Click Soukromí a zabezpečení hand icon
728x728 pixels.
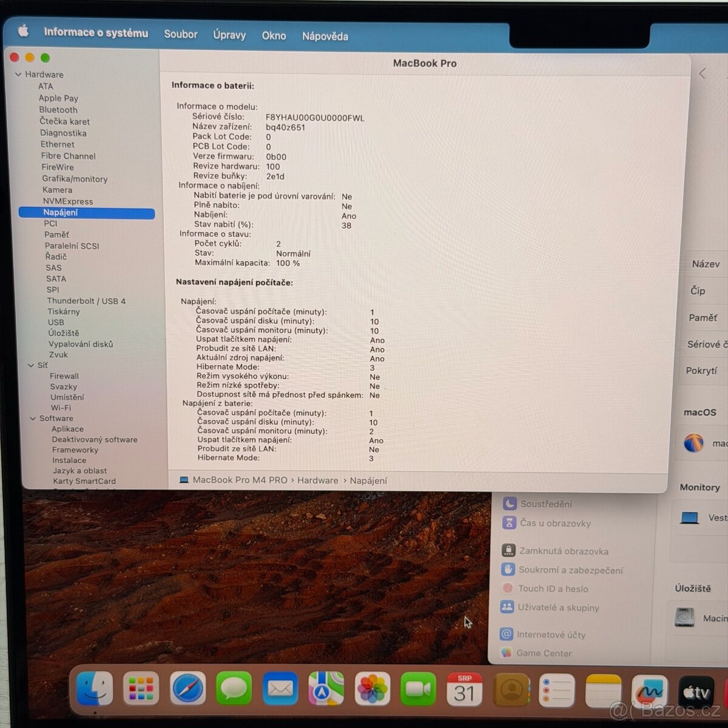click(508, 569)
